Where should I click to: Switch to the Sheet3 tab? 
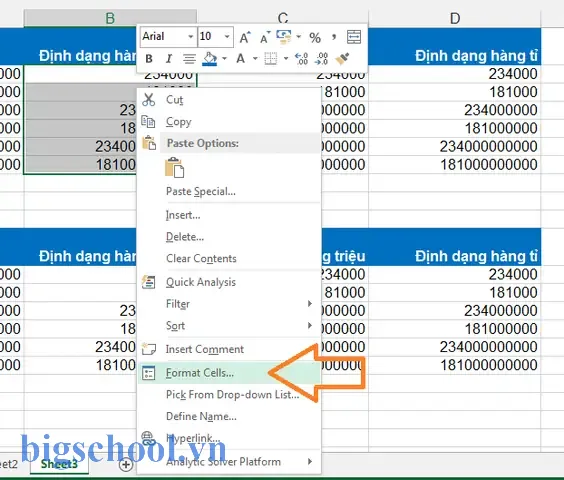tap(59, 464)
